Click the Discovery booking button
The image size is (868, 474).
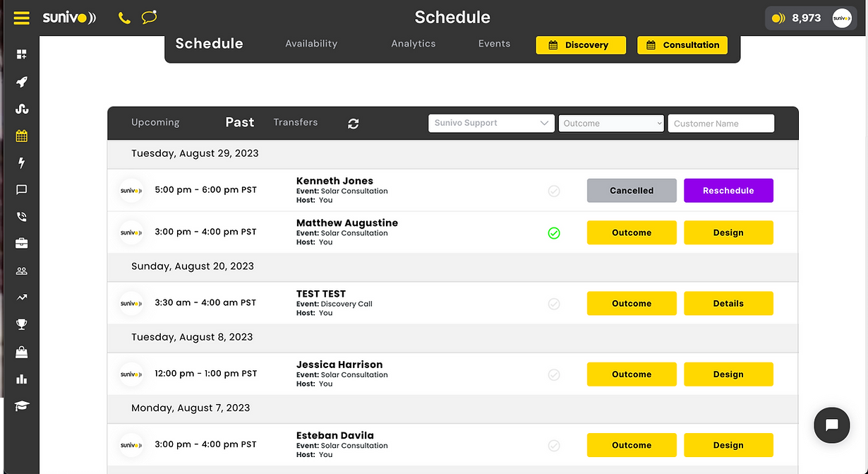pyautogui.click(x=581, y=45)
